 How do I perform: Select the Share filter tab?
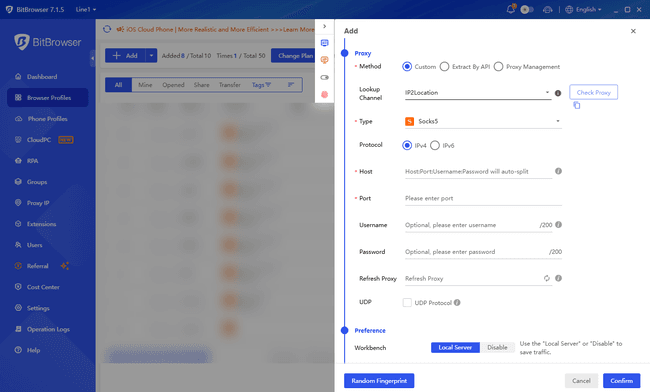point(201,85)
